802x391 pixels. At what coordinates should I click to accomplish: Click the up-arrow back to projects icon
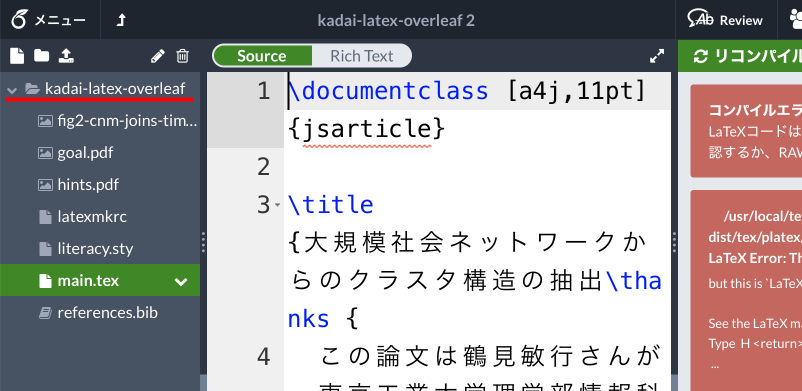(121, 20)
